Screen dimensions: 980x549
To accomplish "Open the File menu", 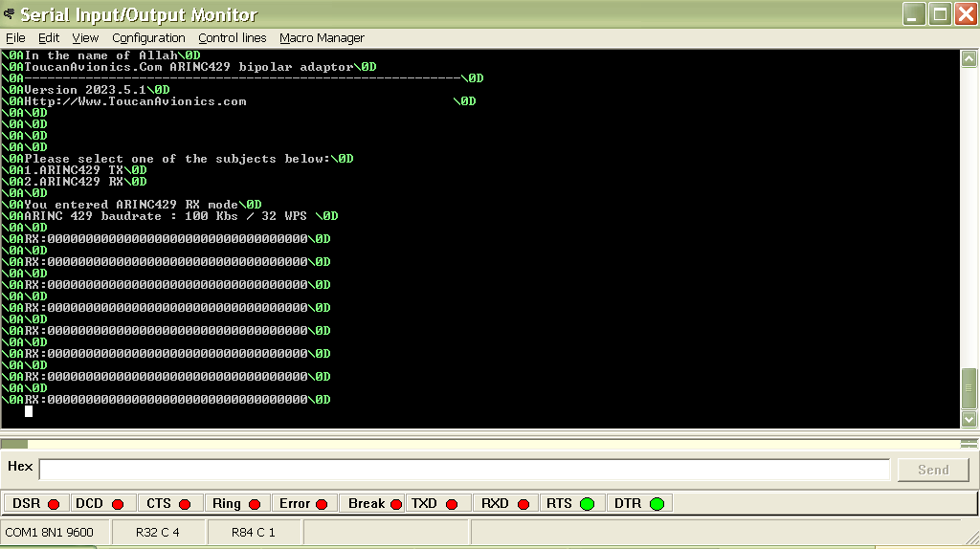I will pyautogui.click(x=15, y=38).
